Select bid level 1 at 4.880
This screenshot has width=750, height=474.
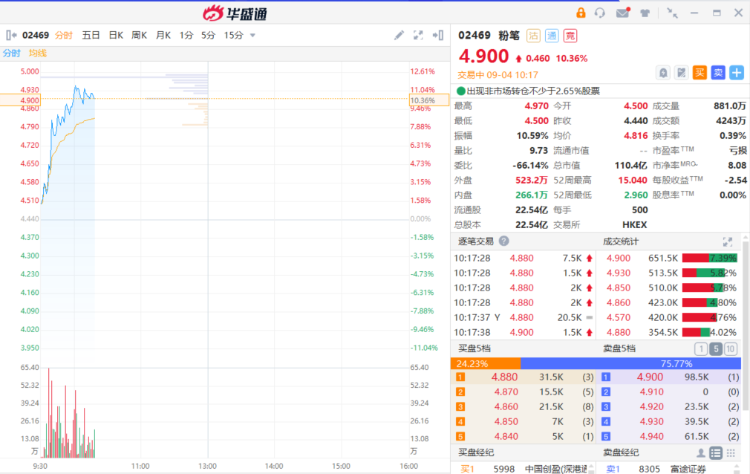tap(523, 377)
